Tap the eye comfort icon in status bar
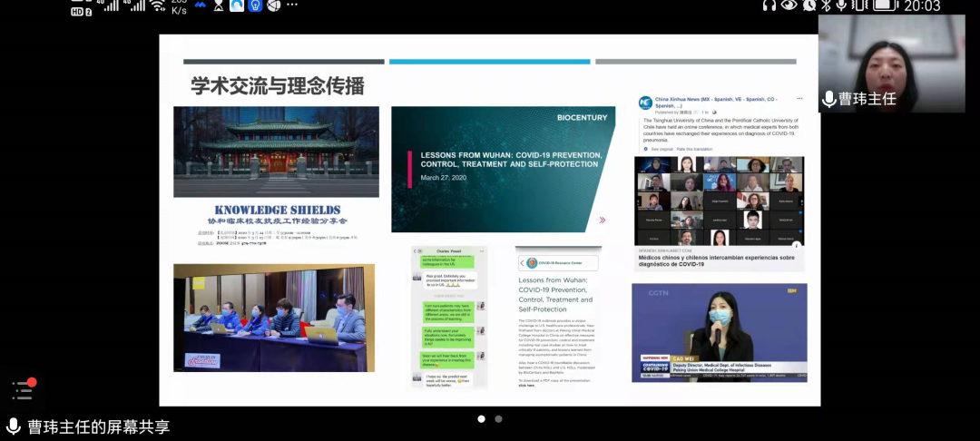The width and height of the screenshot is (980, 441). [x=789, y=6]
